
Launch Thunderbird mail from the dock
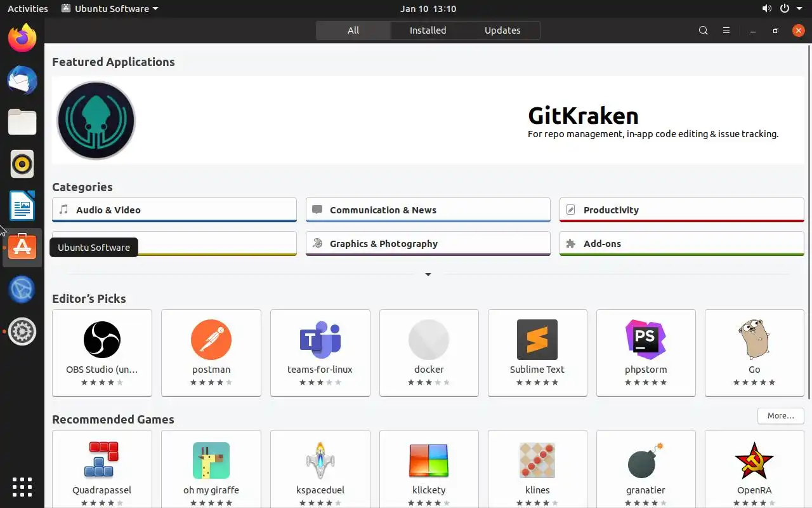(x=22, y=80)
